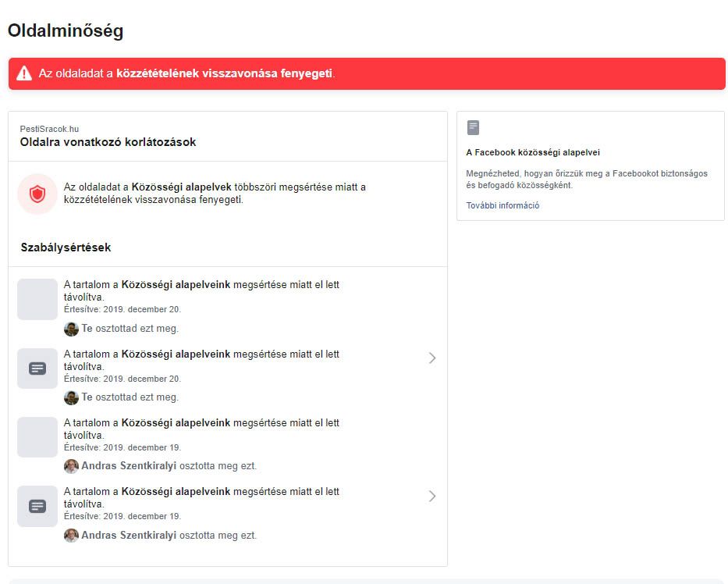The image size is (728, 584).
Task: Click first Andras Szentkiralyi name link
Action: tap(129, 465)
